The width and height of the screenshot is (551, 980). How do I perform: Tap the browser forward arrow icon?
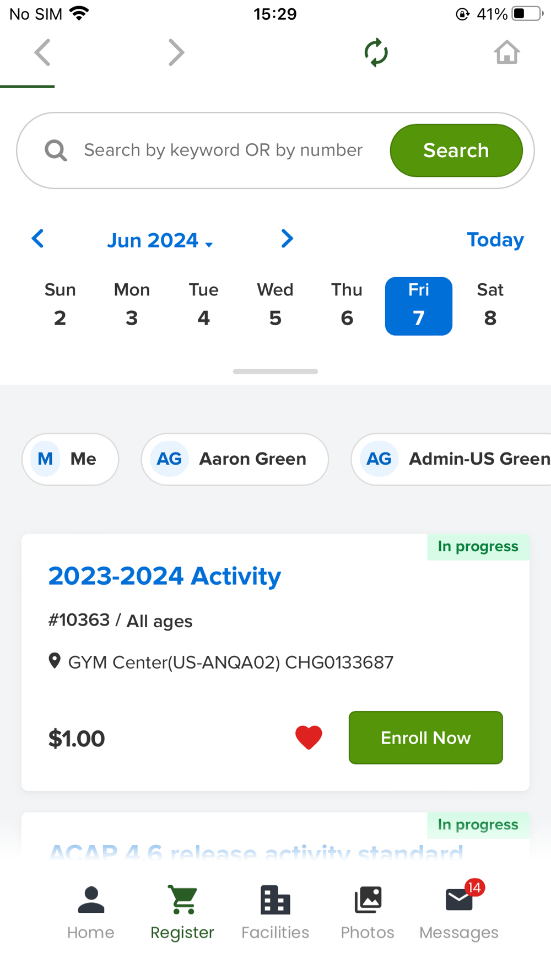pos(176,53)
